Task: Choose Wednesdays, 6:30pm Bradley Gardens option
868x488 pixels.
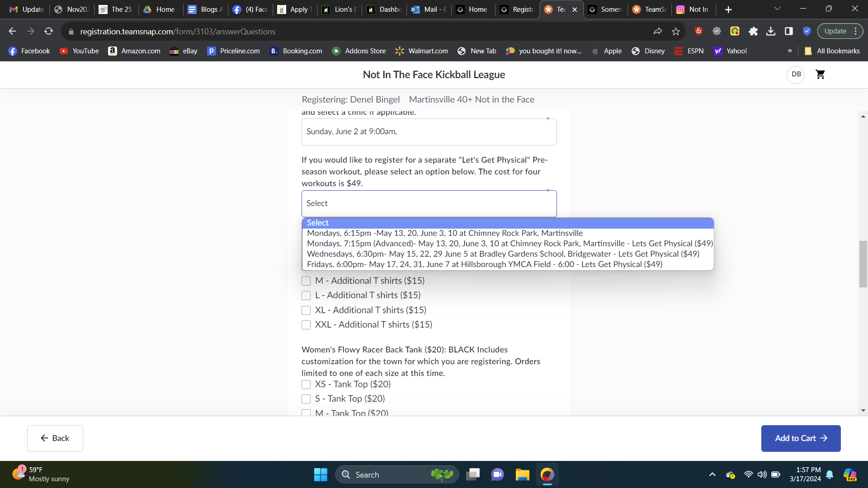Action: coord(508,254)
